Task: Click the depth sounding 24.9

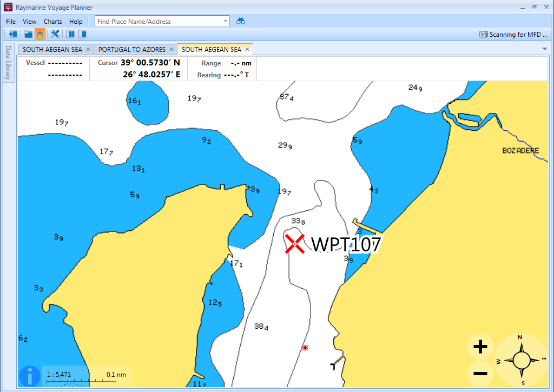Action: pyautogui.click(x=415, y=88)
